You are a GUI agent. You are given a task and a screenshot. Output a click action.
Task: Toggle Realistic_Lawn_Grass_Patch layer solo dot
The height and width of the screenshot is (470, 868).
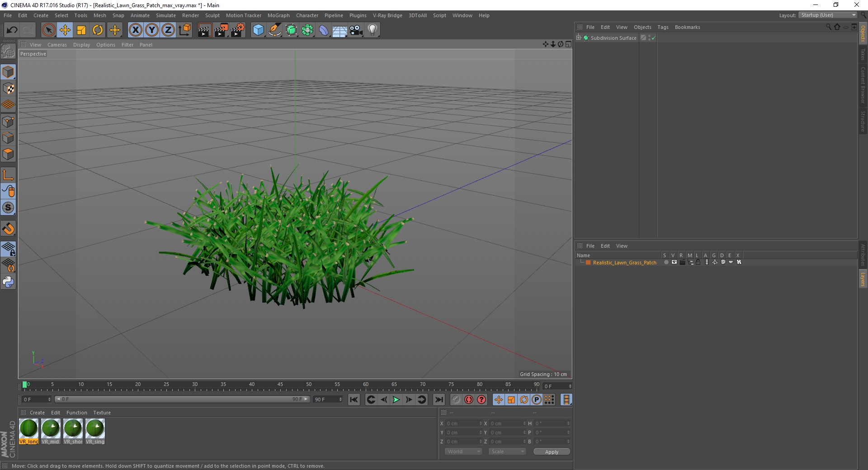666,262
